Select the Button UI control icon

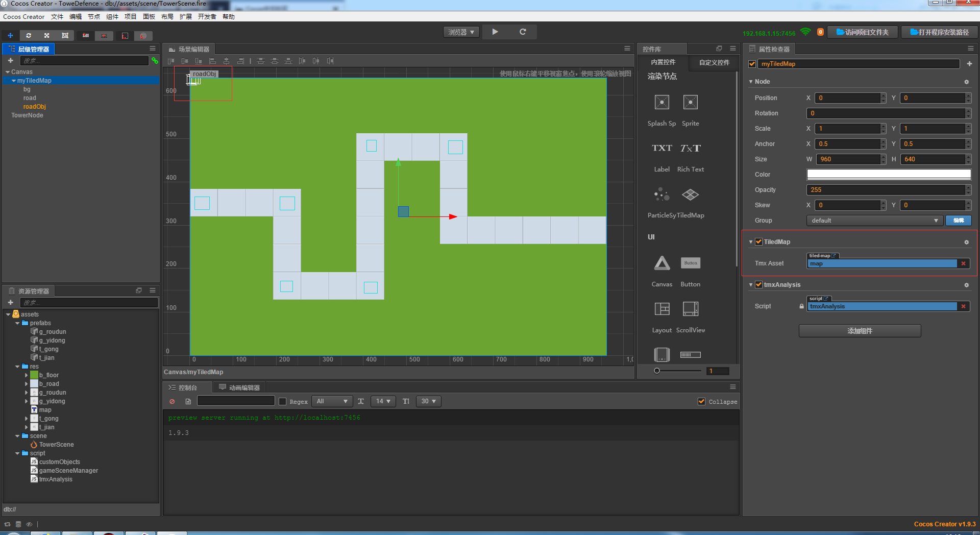click(691, 263)
